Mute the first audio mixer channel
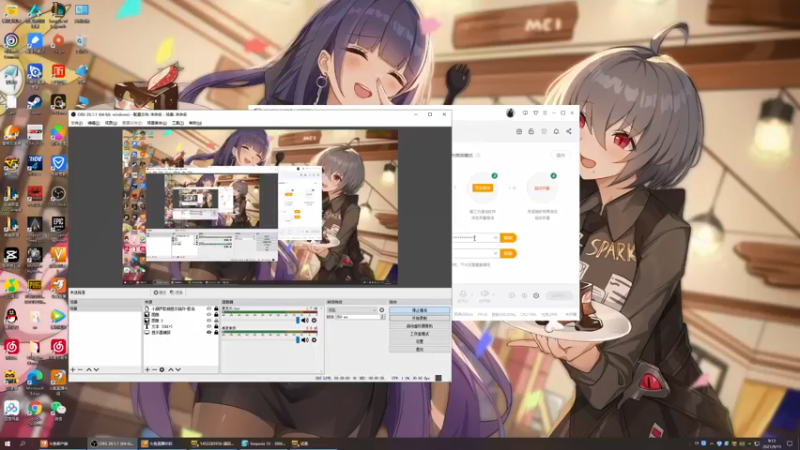Screen dimensions: 800x450 (305, 320)
